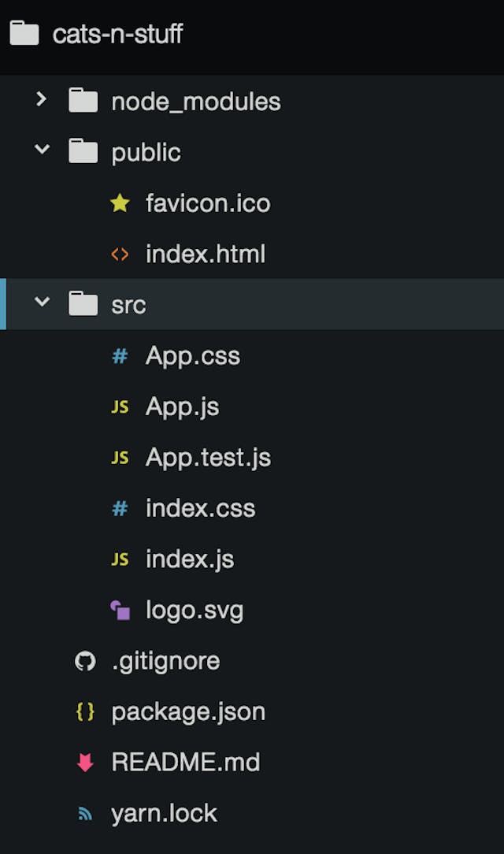This screenshot has width=504, height=854.
Task: Open the README.md file
Action: tap(185, 763)
